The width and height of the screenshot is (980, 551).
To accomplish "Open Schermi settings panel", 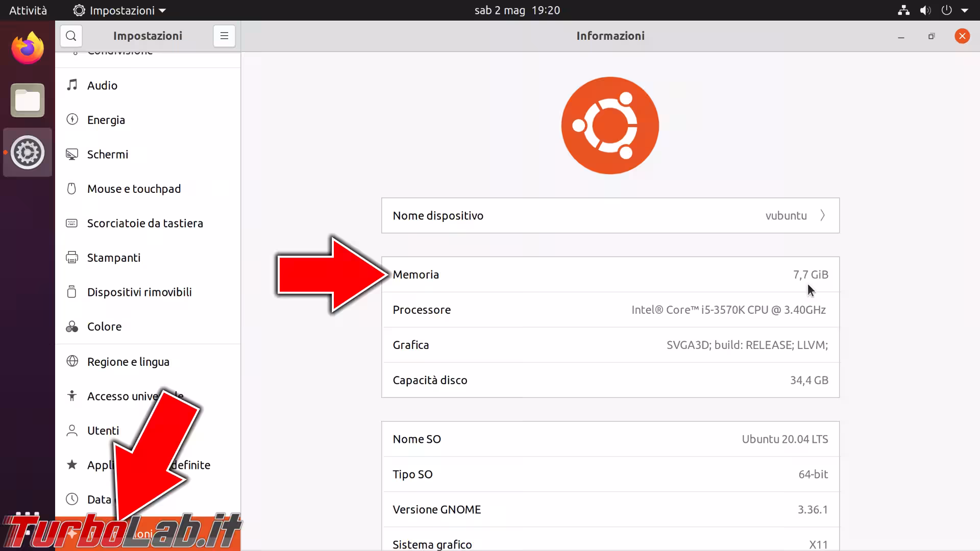I will tap(107, 154).
